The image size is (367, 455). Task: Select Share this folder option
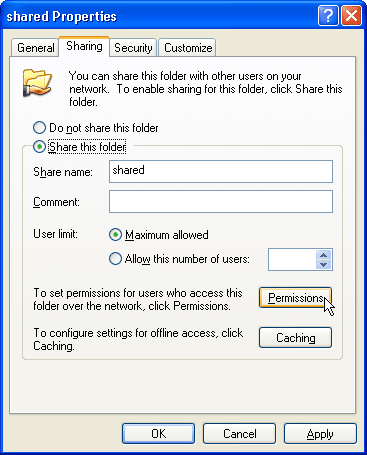[x=39, y=147]
